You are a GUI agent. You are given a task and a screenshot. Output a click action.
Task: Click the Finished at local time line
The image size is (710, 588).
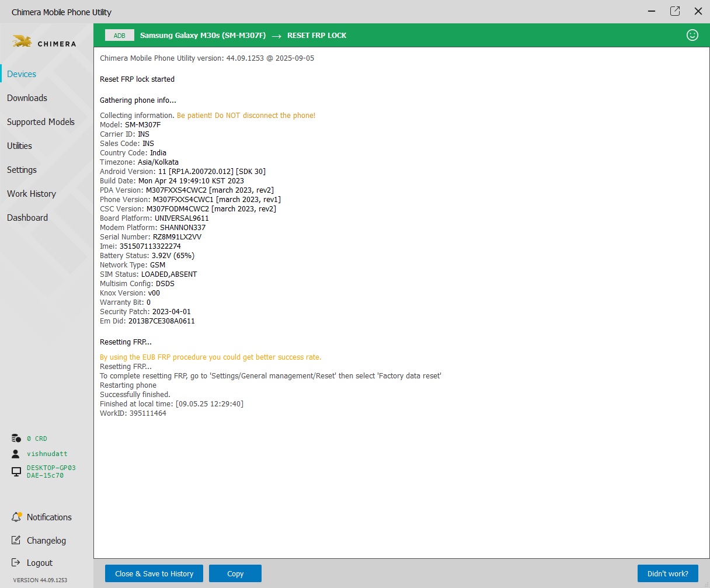click(172, 404)
